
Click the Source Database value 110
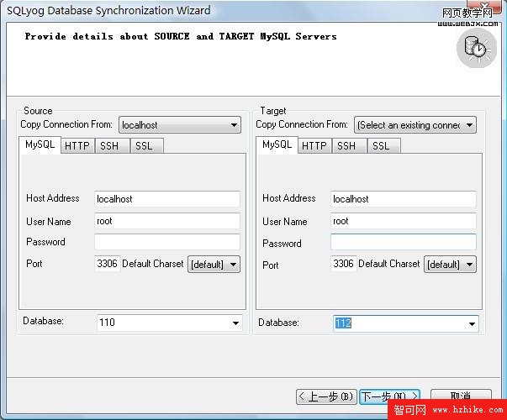[x=107, y=322]
